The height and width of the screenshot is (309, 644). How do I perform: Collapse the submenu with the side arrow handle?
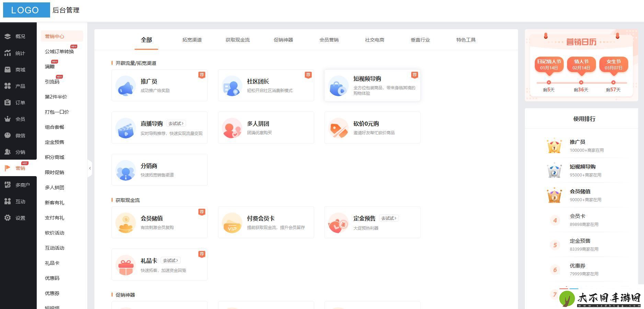[x=90, y=168]
